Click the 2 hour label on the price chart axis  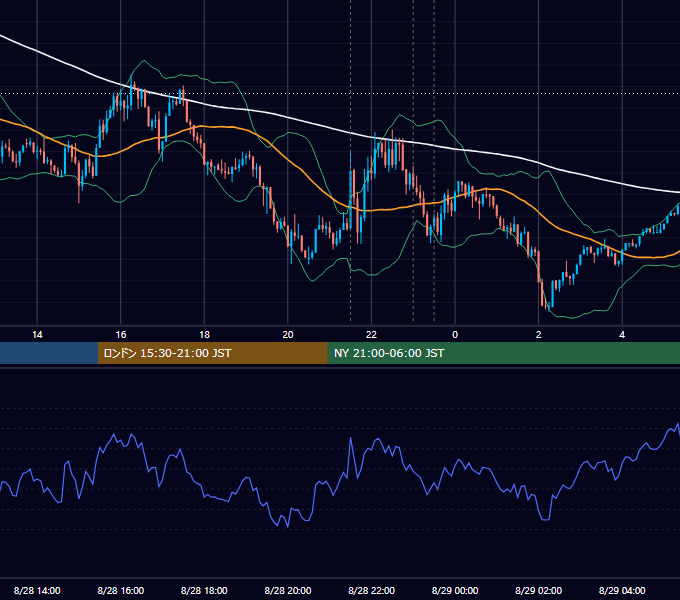point(539,335)
